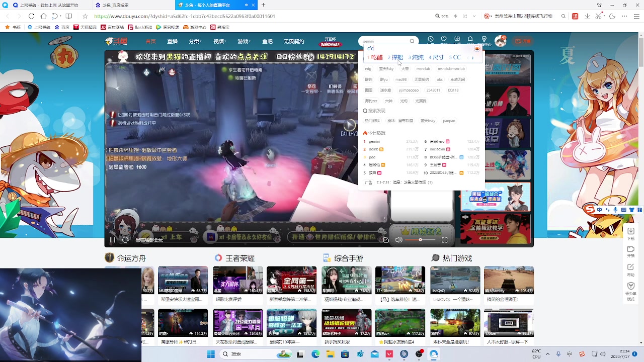Select search history tag edg
Viewport: 644px width, 362px height.
tap(368, 69)
